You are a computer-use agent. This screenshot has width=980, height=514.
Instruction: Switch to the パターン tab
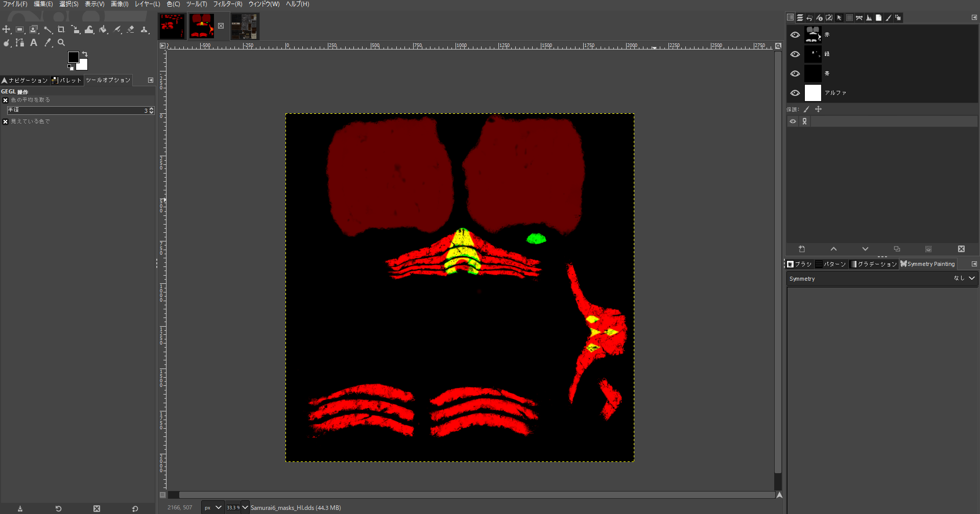(831, 264)
